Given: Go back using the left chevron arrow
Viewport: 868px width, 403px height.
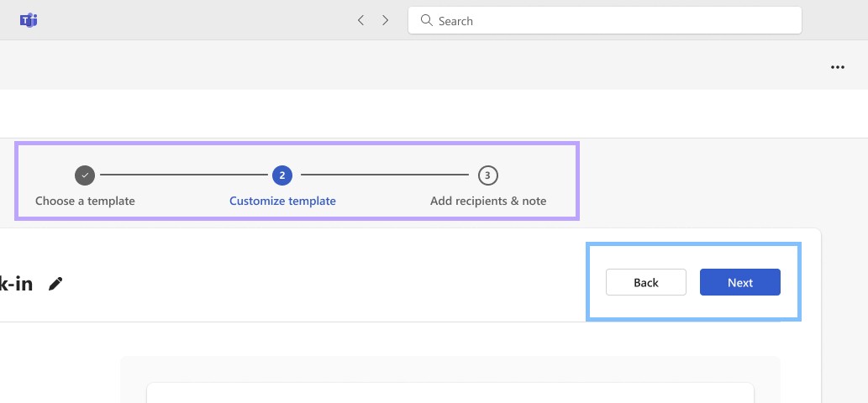Looking at the screenshot, I should point(360,20).
